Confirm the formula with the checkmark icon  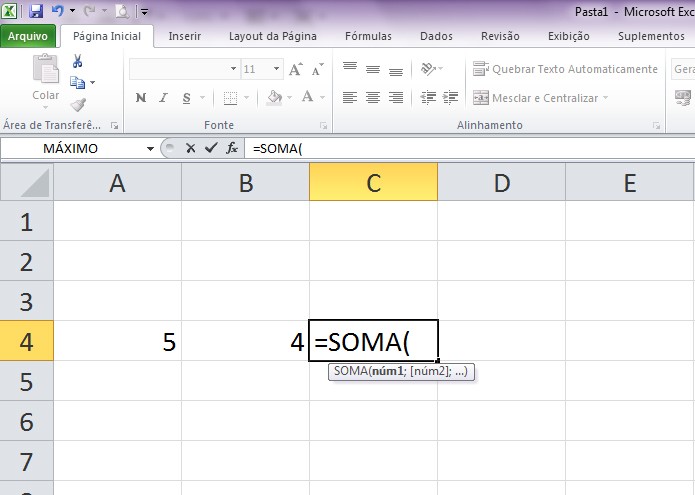[x=211, y=148]
